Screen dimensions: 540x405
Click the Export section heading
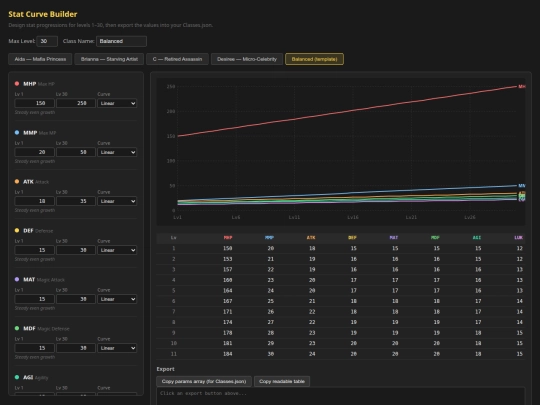pos(165,369)
